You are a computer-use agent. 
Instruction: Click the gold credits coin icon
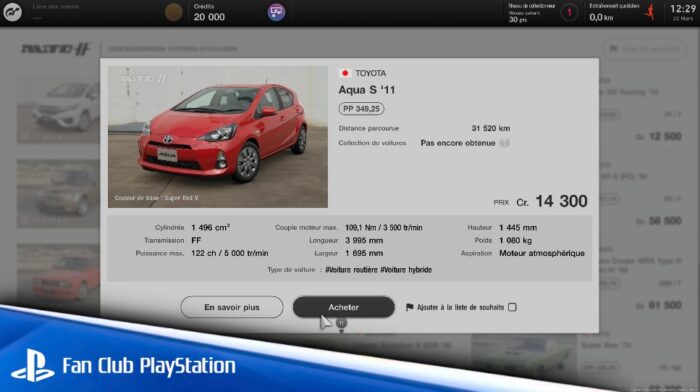coord(173,13)
